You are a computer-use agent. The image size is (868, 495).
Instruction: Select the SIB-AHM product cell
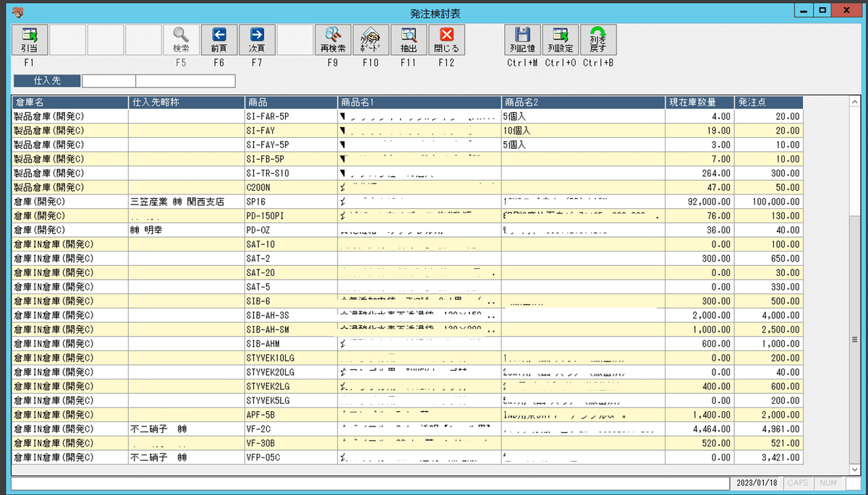(291, 344)
